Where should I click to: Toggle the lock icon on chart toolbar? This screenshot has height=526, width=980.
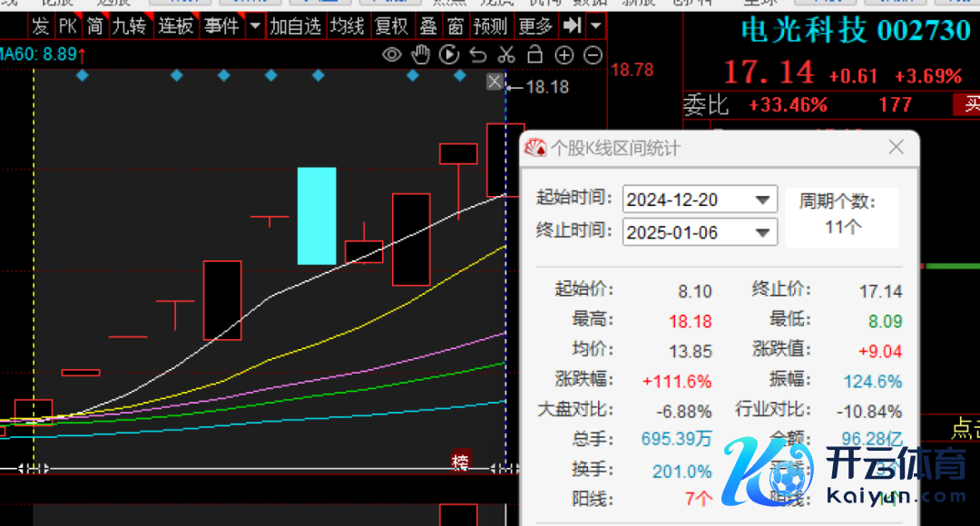click(535, 55)
